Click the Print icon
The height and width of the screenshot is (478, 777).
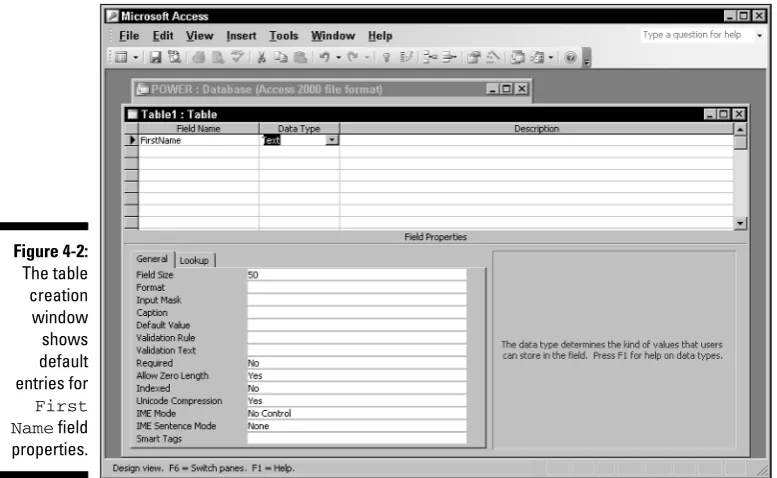click(199, 57)
